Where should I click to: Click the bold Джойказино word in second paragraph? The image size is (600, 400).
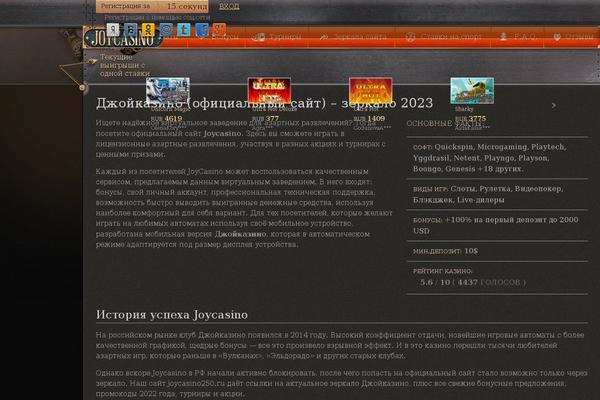tap(240, 234)
